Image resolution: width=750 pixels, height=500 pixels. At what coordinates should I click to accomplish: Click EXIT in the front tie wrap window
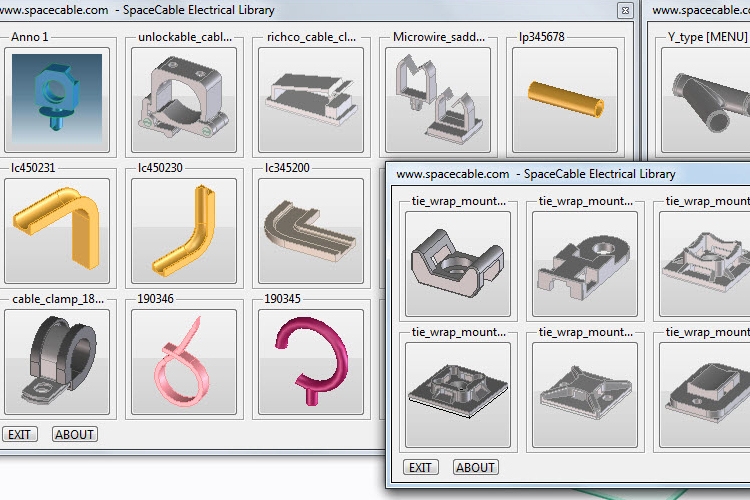tap(421, 467)
